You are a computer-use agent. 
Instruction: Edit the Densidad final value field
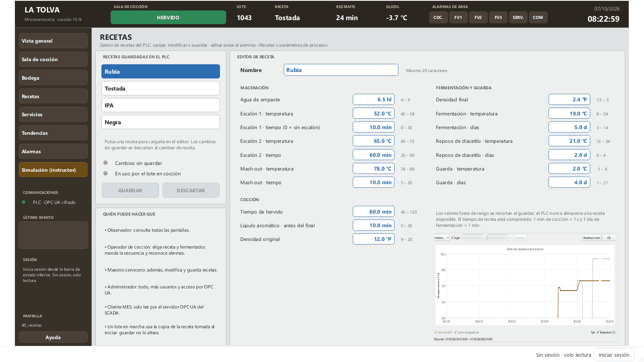(569, 99)
